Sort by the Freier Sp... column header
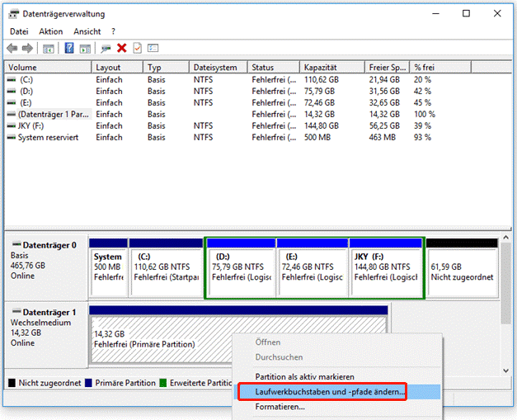Viewport: 517px width, 420px height. pyautogui.click(x=387, y=68)
